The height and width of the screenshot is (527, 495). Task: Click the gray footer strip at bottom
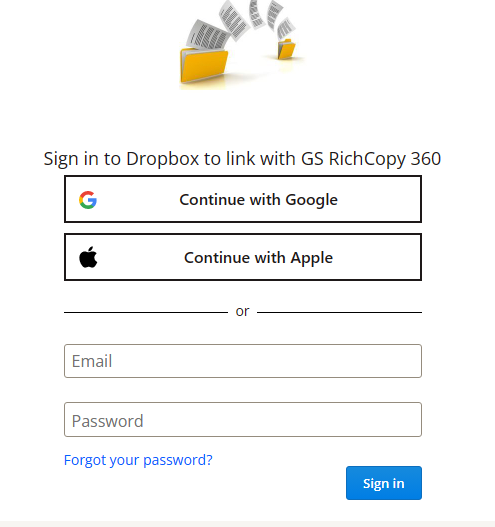(x=247, y=524)
